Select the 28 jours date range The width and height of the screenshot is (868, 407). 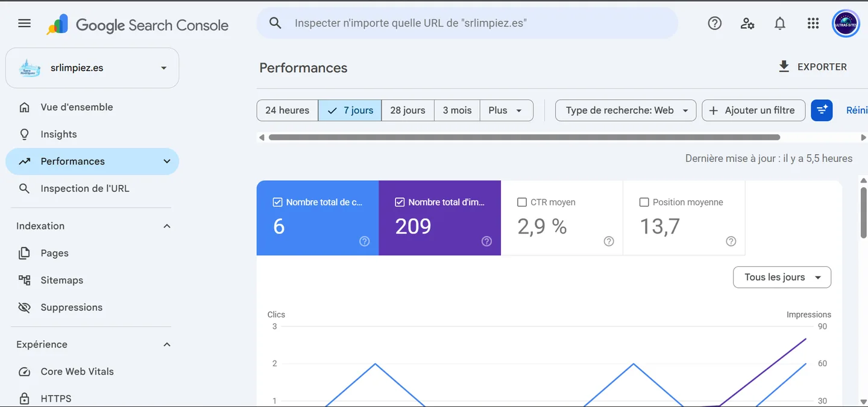click(x=407, y=110)
